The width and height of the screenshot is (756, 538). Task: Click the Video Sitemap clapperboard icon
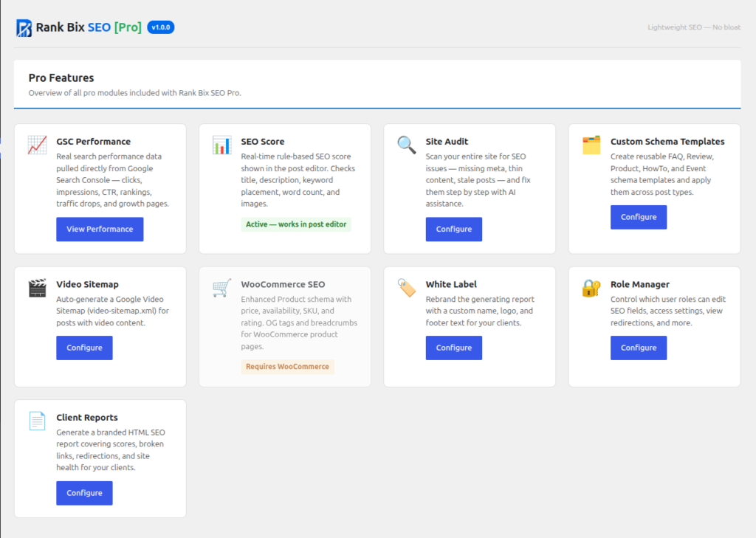(x=37, y=288)
